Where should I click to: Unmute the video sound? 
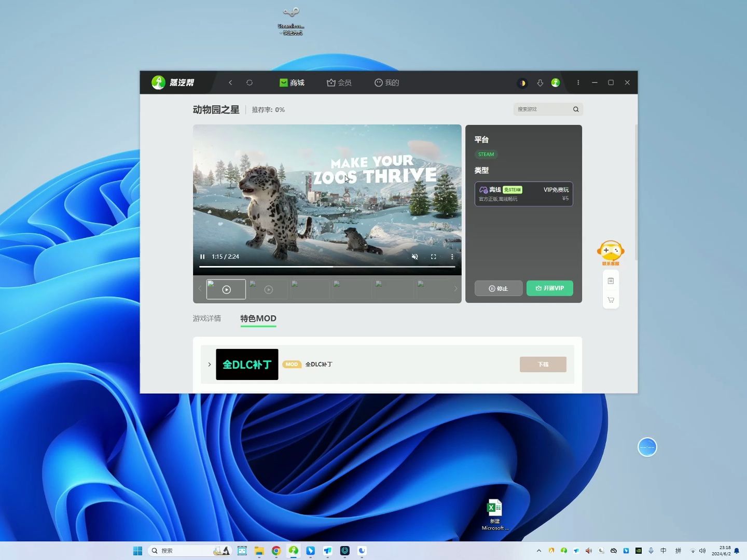[415, 257]
